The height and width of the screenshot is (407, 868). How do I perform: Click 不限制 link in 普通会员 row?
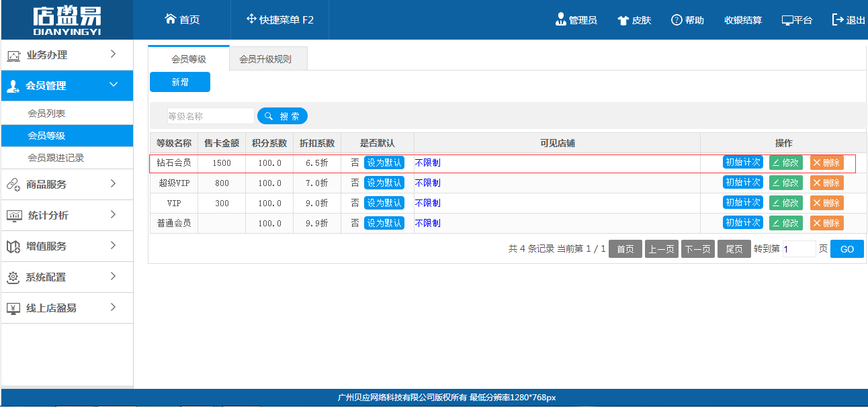pyautogui.click(x=428, y=223)
